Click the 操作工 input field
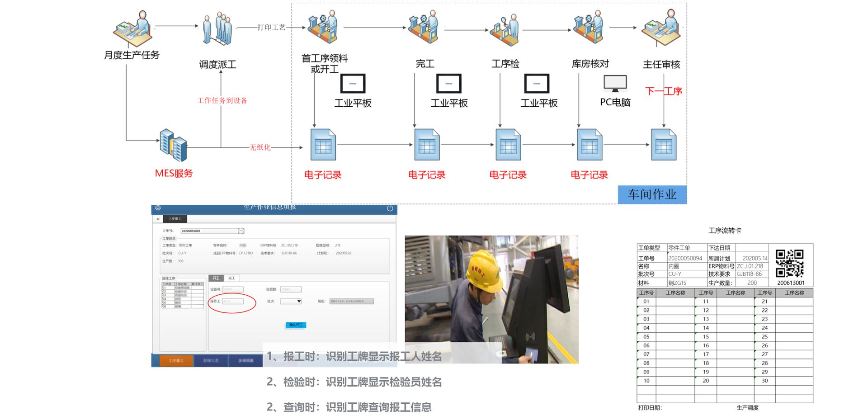Viewport: 868px width, 420px height. (233, 301)
